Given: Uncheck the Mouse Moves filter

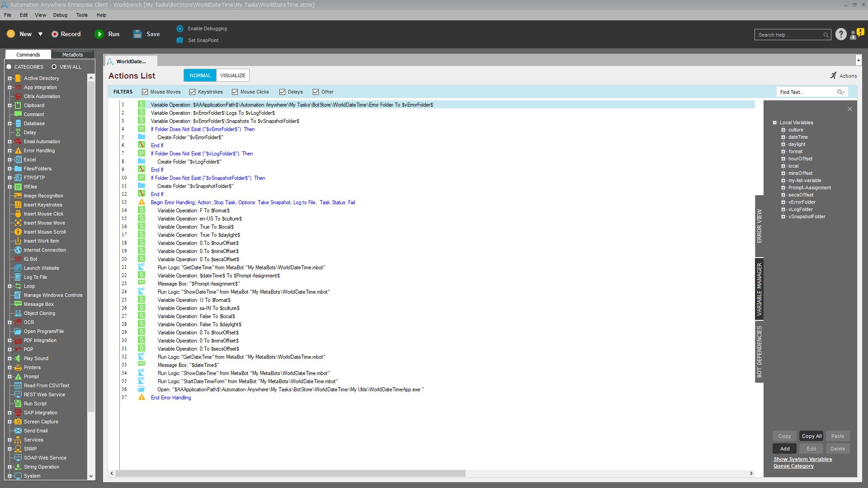Looking at the screenshot, I should click(145, 92).
